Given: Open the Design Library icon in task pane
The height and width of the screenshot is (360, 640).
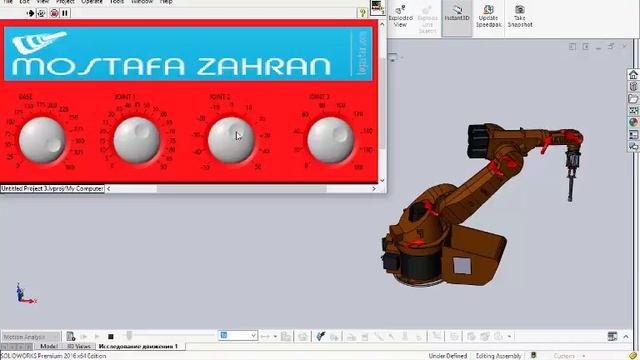Looking at the screenshot, I should click(633, 87).
